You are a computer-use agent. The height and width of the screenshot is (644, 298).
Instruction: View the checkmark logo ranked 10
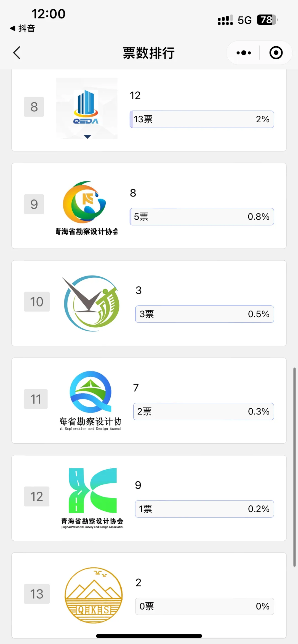(91, 303)
